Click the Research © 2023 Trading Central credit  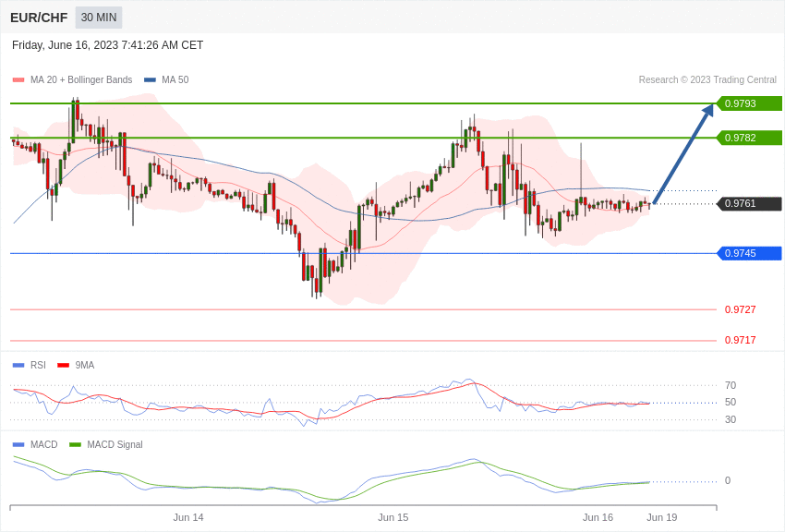coord(707,80)
